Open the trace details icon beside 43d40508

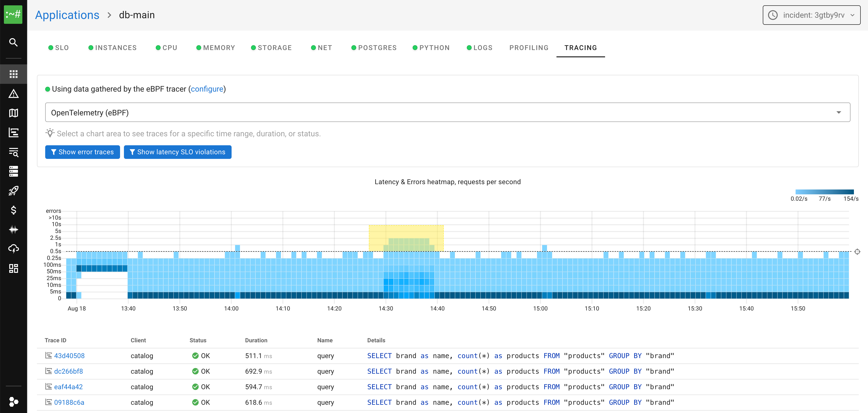click(48, 355)
